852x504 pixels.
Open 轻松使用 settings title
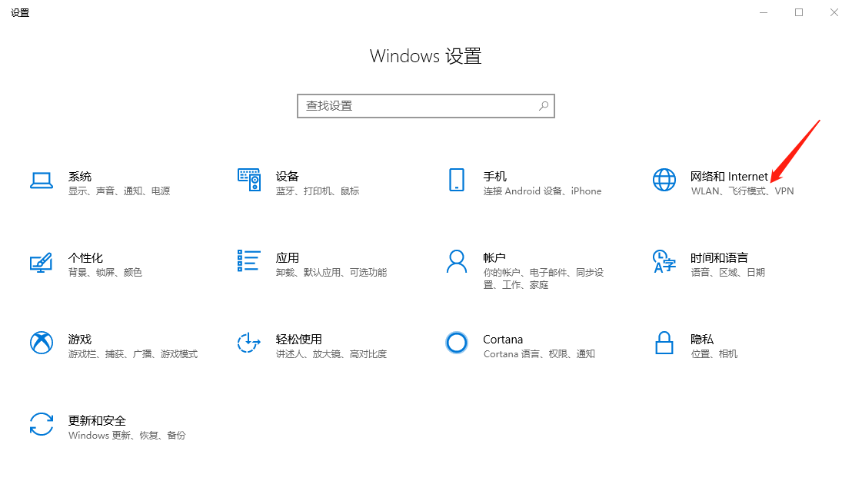tap(299, 340)
